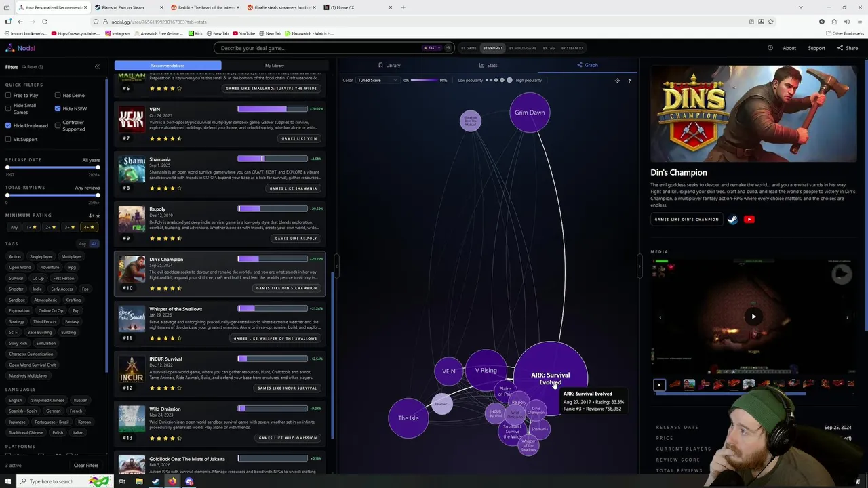This screenshot has width=868, height=488.
Task: Open the Steam store icon for Din's Champion
Action: (x=732, y=220)
